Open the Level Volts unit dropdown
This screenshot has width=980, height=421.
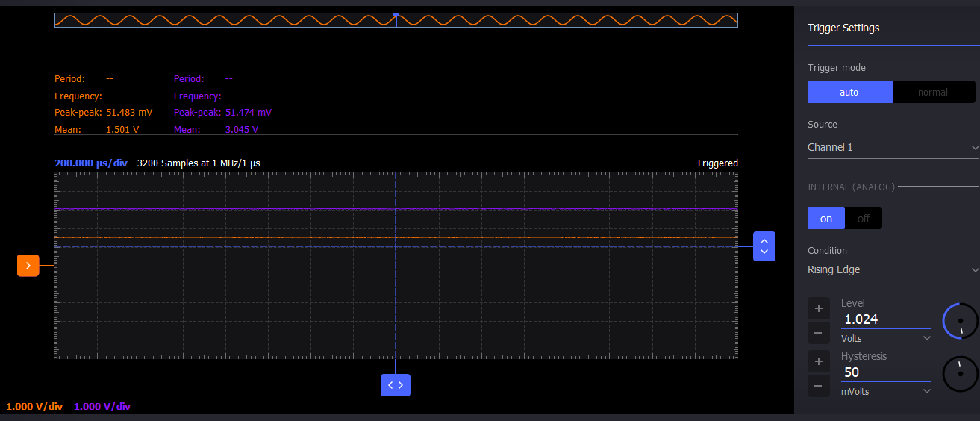pyautogui.click(x=887, y=339)
